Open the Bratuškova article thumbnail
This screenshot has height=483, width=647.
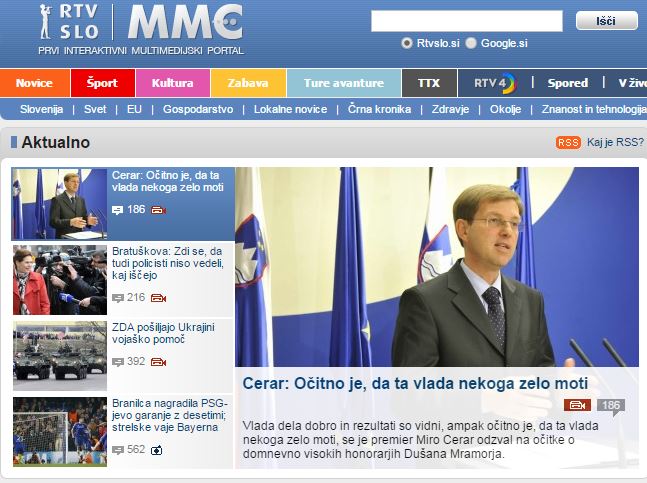coord(60,280)
